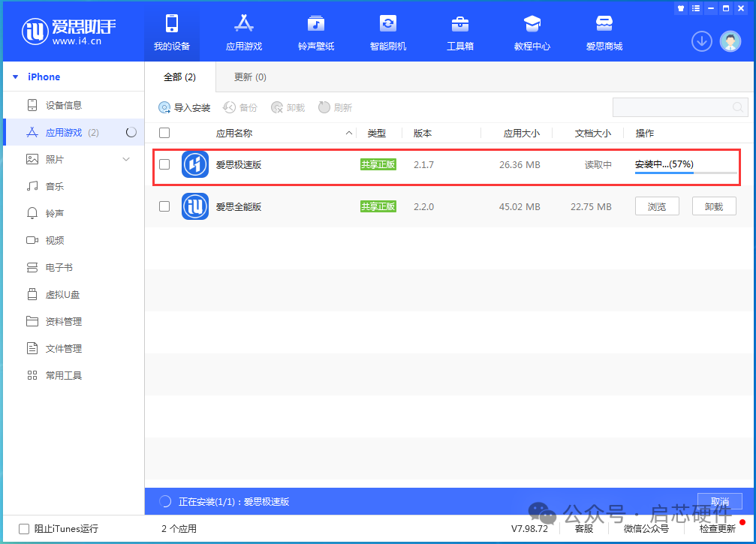Image resolution: width=756 pixels, height=544 pixels.
Task: Click the 应用大小 column header
Action: click(521, 134)
